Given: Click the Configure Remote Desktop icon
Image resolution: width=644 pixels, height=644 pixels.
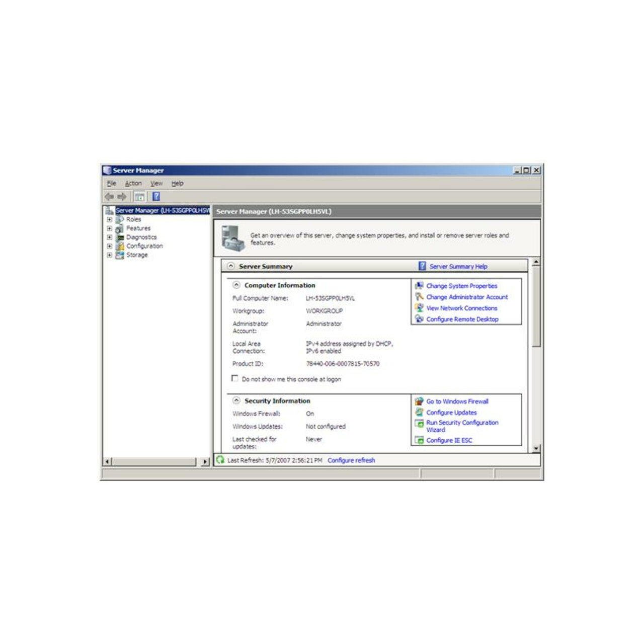Looking at the screenshot, I should click(x=419, y=319).
